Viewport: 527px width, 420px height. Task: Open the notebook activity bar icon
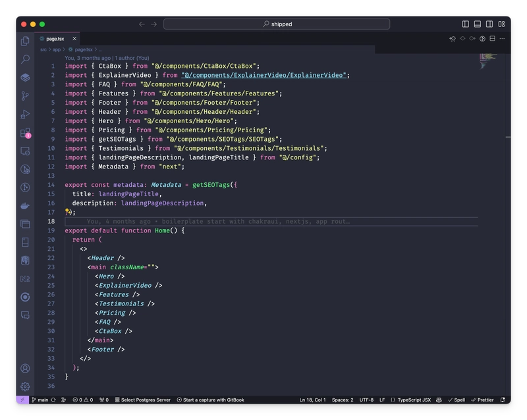point(25,242)
